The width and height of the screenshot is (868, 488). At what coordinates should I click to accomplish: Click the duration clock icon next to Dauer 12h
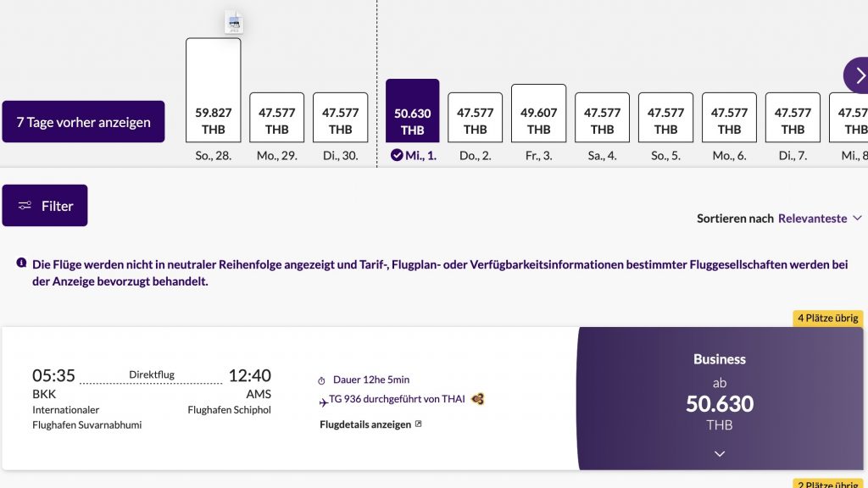coord(321,380)
